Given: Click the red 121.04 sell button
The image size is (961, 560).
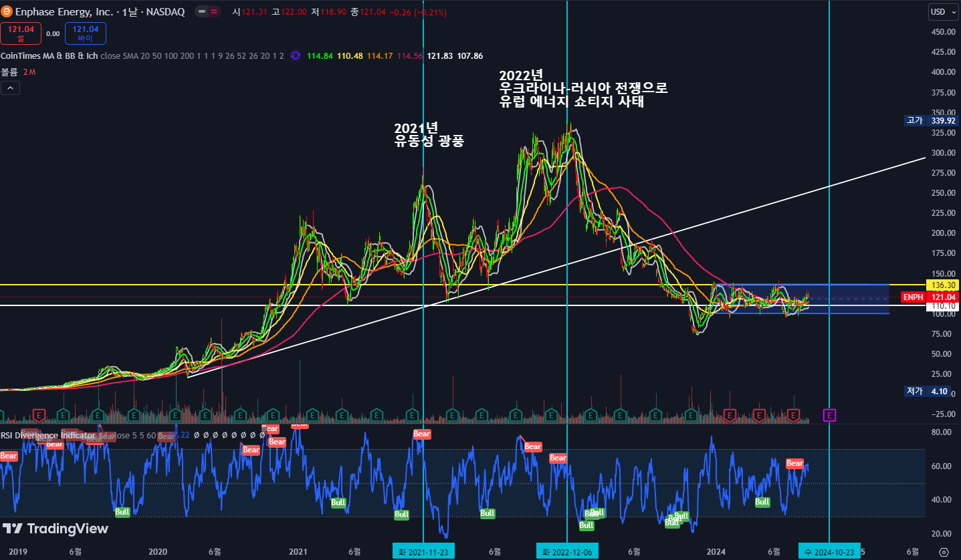Looking at the screenshot, I should coord(21,33).
